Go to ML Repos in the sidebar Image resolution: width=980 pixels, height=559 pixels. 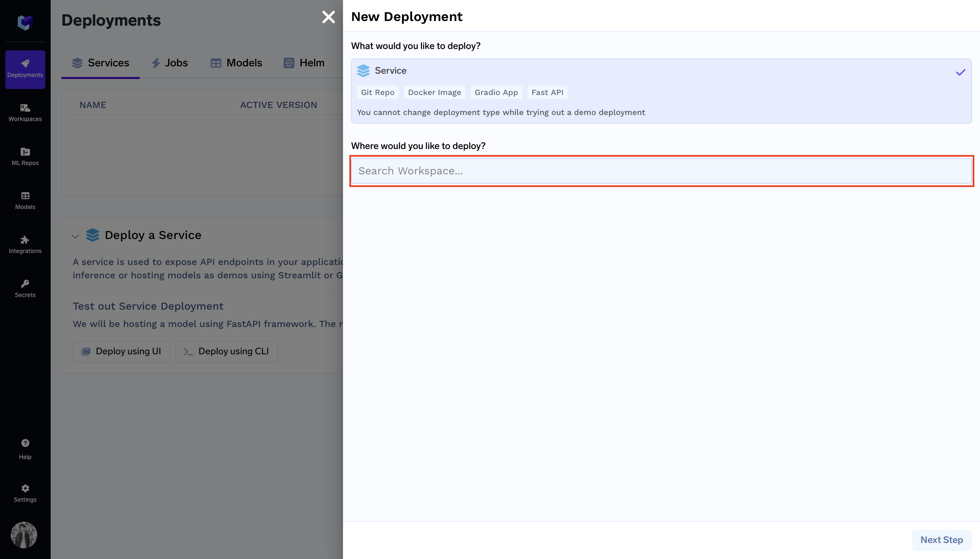coord(25,157)
